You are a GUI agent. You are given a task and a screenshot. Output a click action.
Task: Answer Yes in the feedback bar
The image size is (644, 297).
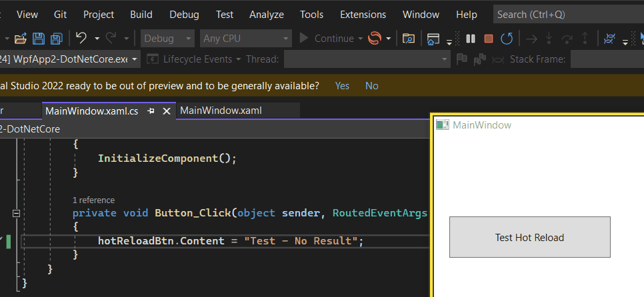click(x=342, y=86)
